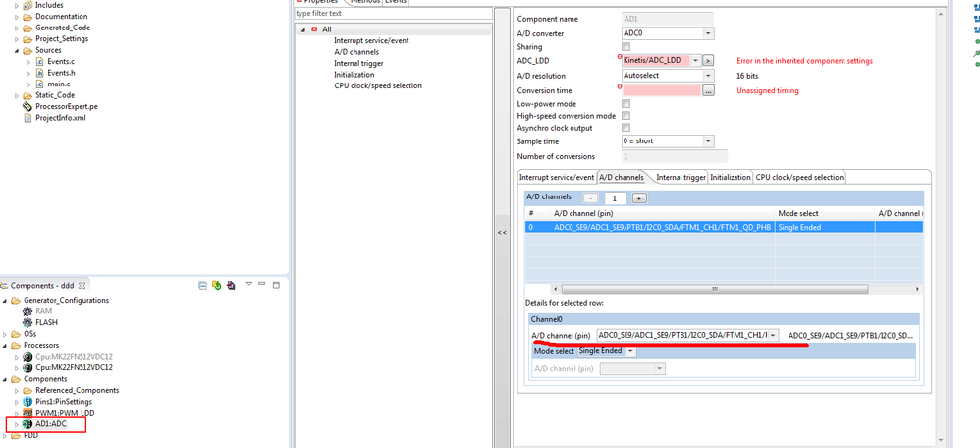Viewport: 980px width, 448px height.
Task: Click the main.c file icon
Action: tap(40, 84)
